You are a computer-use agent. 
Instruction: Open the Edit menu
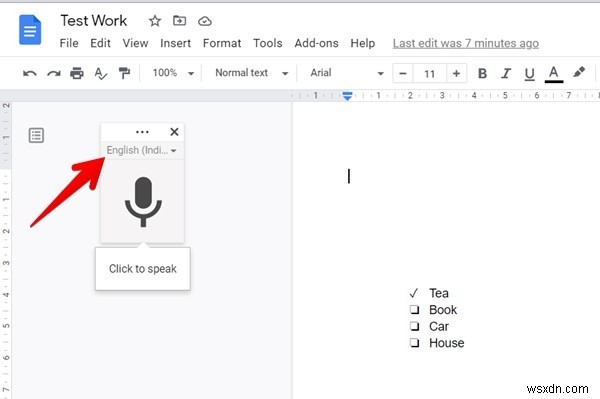coord(100,43)
